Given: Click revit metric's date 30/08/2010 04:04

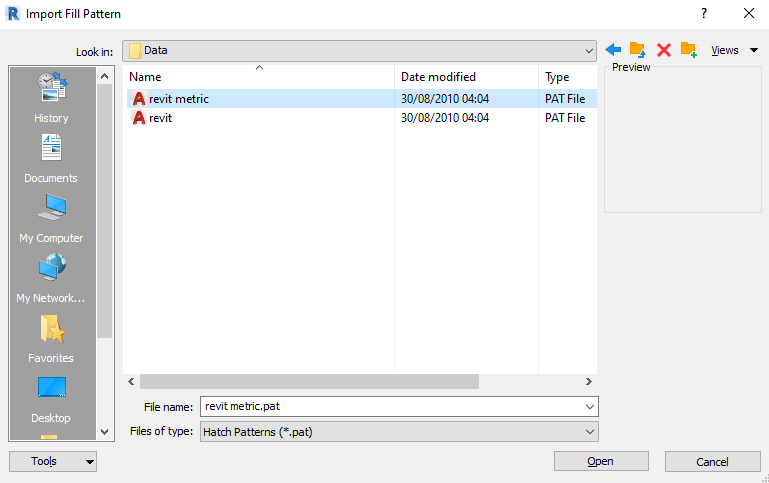Looking at the screenshot, I should tap(445, 99).
